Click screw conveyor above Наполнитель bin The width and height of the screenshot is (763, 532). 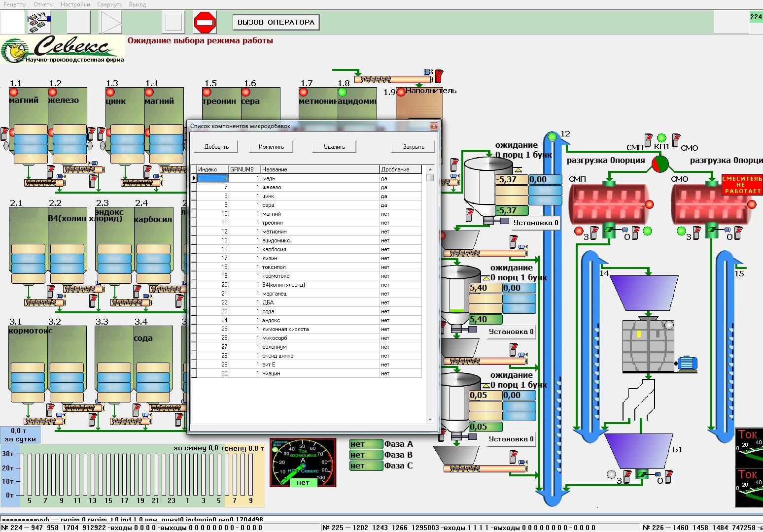tap(394, 79)
